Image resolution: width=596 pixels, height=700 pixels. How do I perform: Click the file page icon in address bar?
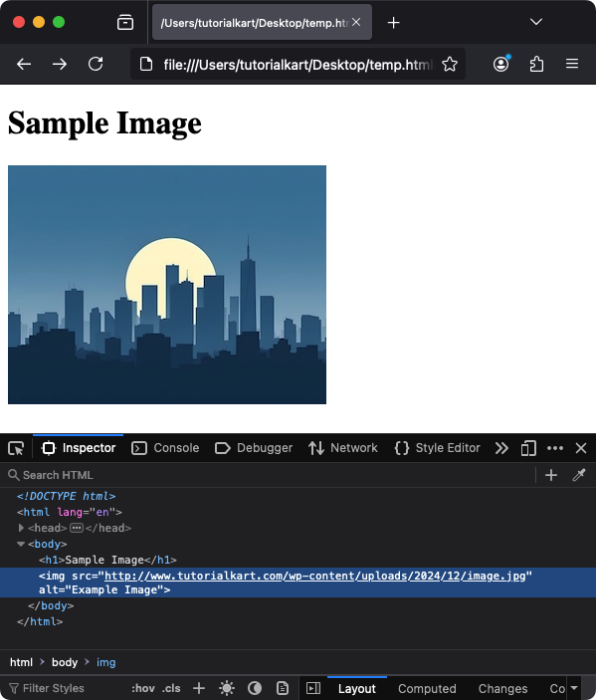click(146, 65)
